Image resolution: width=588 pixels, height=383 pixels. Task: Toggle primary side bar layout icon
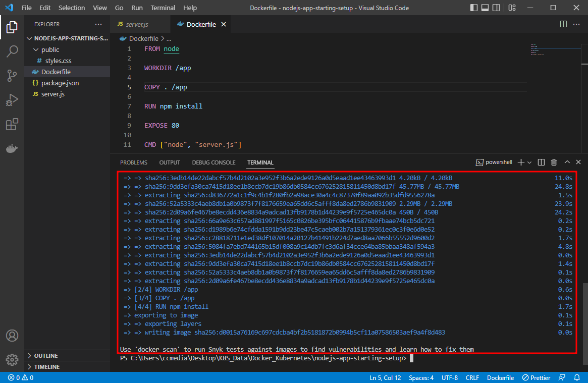tap(473, 8)
